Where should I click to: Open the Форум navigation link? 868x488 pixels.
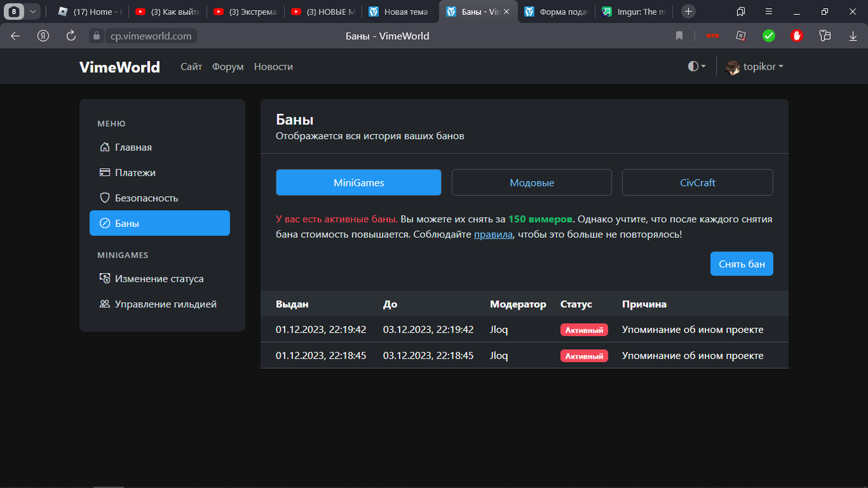pyautogui.click(x=228, y=66)
